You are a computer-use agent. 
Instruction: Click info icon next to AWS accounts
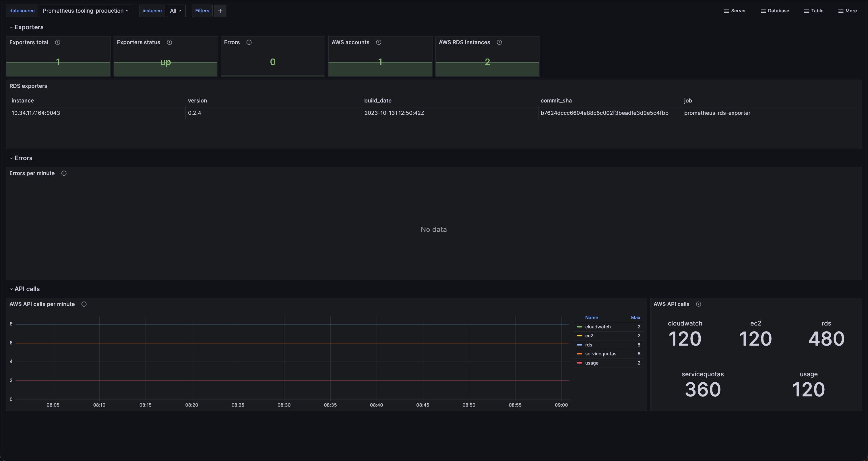pos(379,42)
